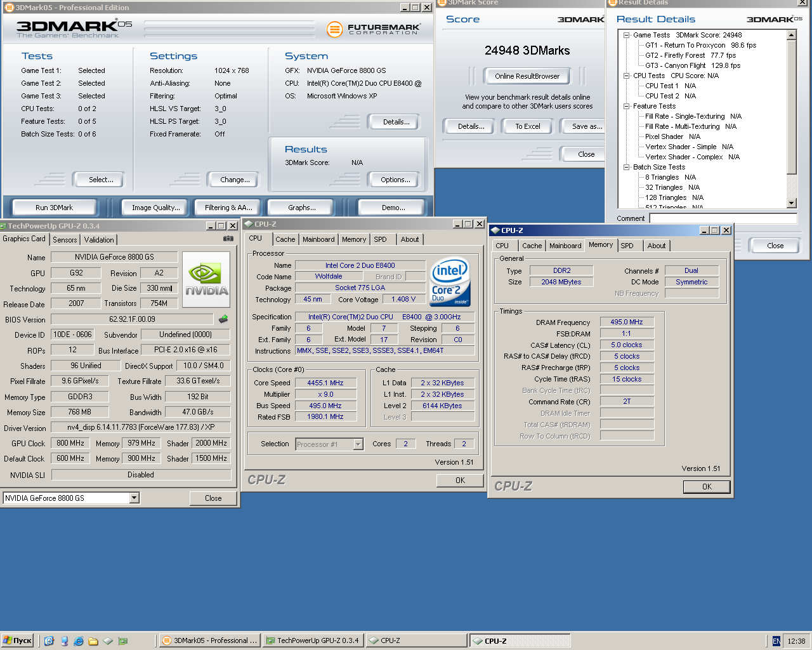Click the Comment input field
The height and width of the screenshot is (650, 812).
tap(723, 218)
